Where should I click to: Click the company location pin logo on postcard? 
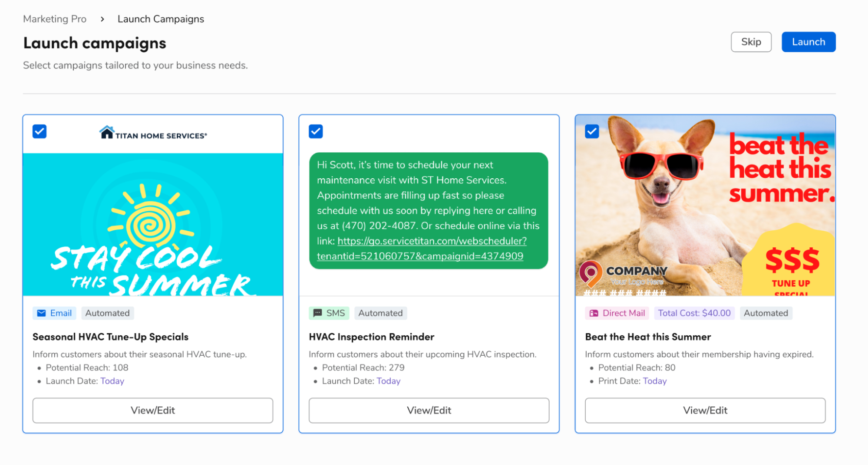[591, 273]
